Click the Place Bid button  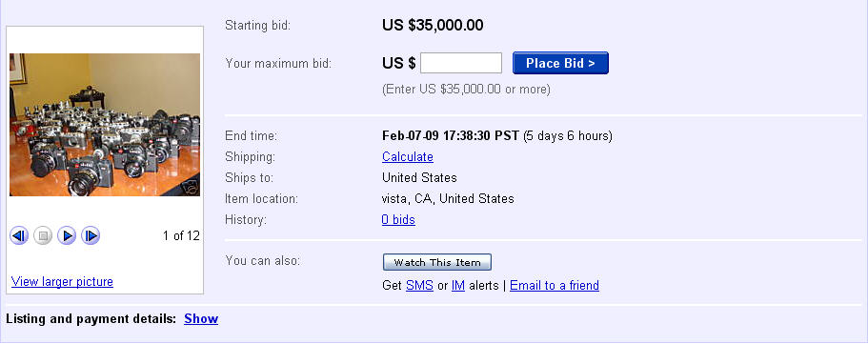pyautogui.click(x=560, y=63)
